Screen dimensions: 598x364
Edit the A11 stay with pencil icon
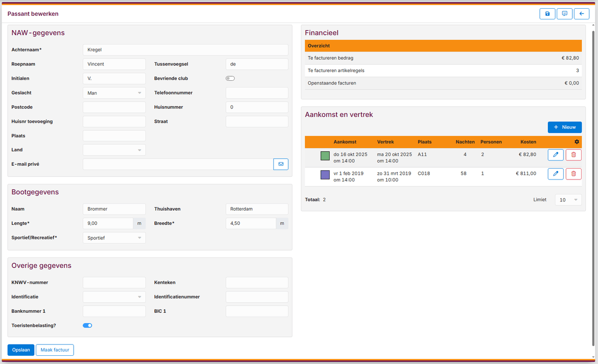556,154
